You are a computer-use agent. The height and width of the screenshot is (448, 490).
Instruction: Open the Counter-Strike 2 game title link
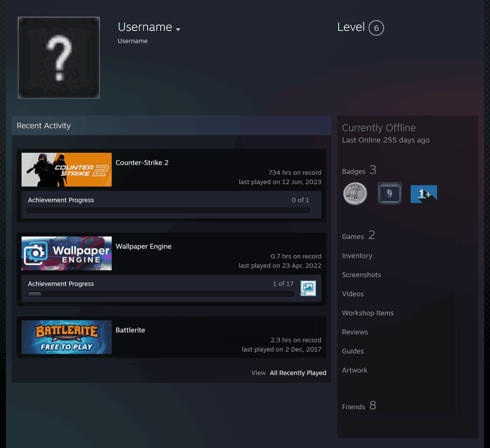click(142, 162)
